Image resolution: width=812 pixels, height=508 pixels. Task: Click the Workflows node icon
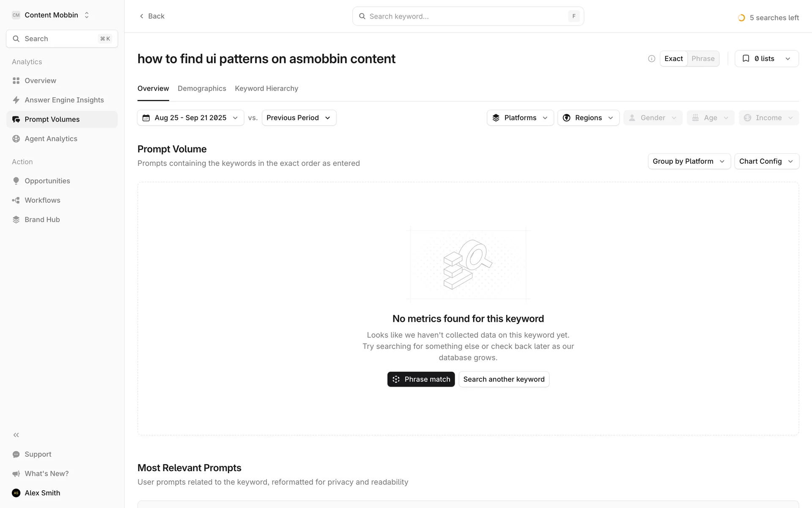pos(16,200)
